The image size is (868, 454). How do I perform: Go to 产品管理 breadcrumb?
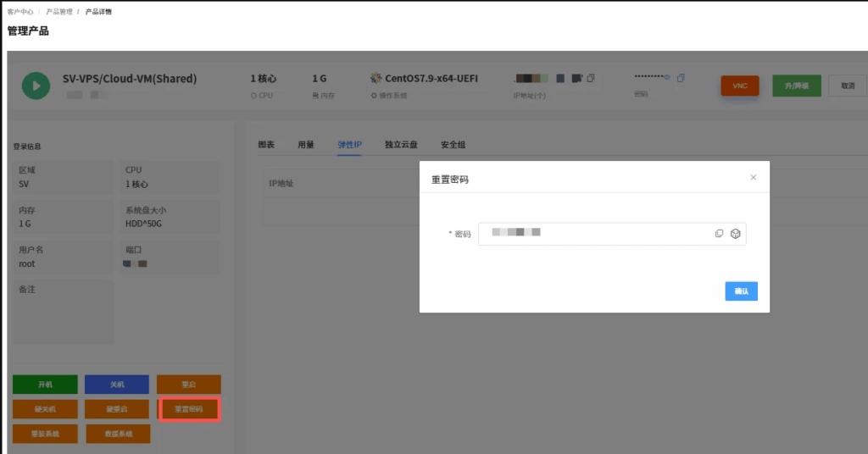59,12
